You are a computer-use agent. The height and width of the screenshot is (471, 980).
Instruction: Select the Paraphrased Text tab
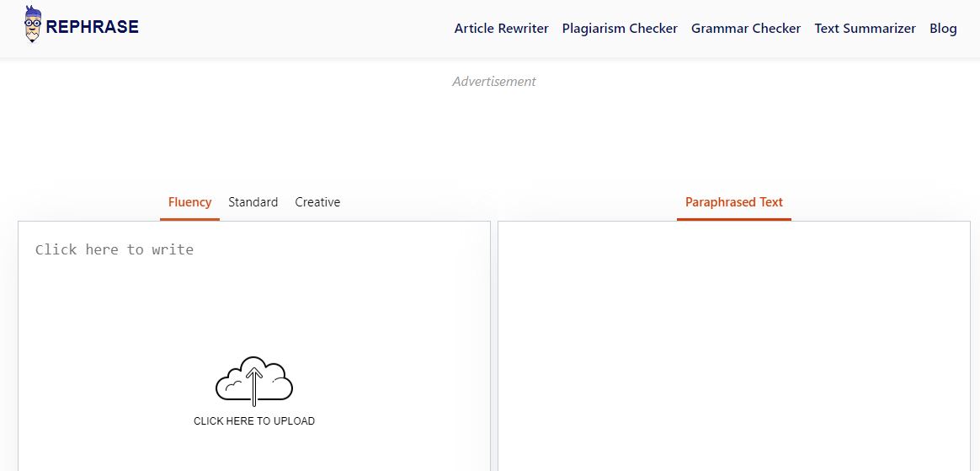point(733,202)
